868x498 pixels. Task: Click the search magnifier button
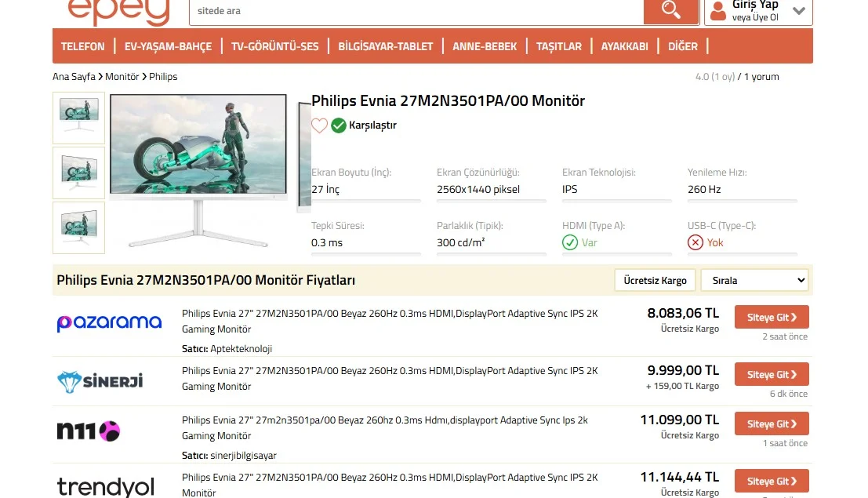pyautogui.click(x=671, y=11)
